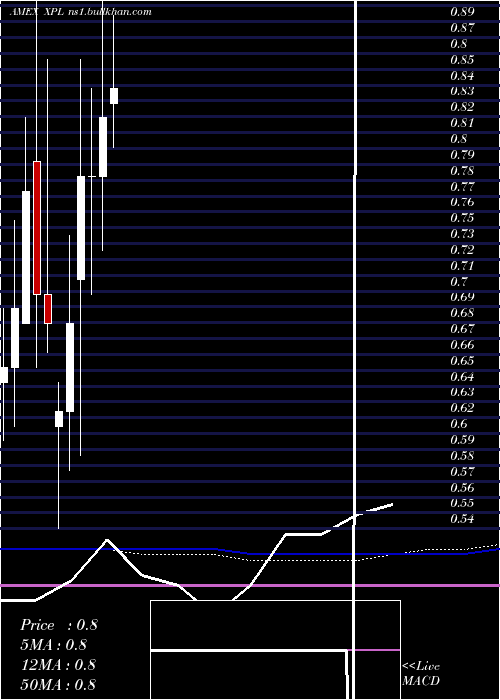Click the 0.62 price axis label
Viewport: 500px width, 700px height.
pos(462,408)
